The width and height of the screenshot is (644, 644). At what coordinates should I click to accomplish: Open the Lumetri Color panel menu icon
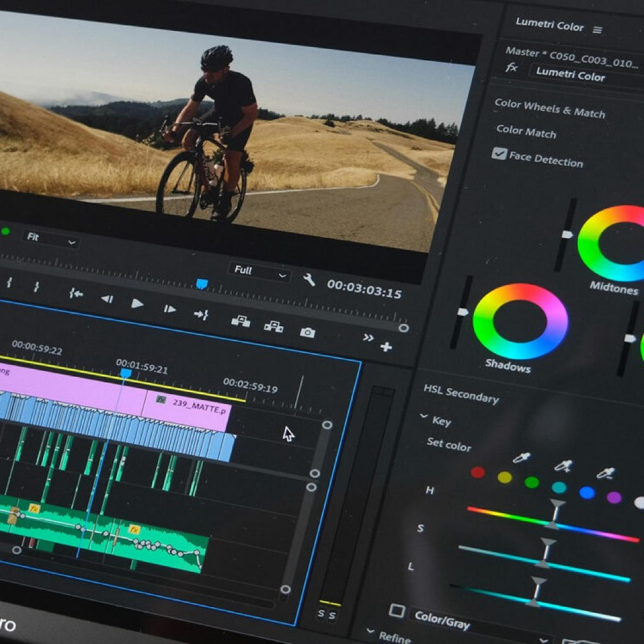pyautogui.click(x=597, y=30)
